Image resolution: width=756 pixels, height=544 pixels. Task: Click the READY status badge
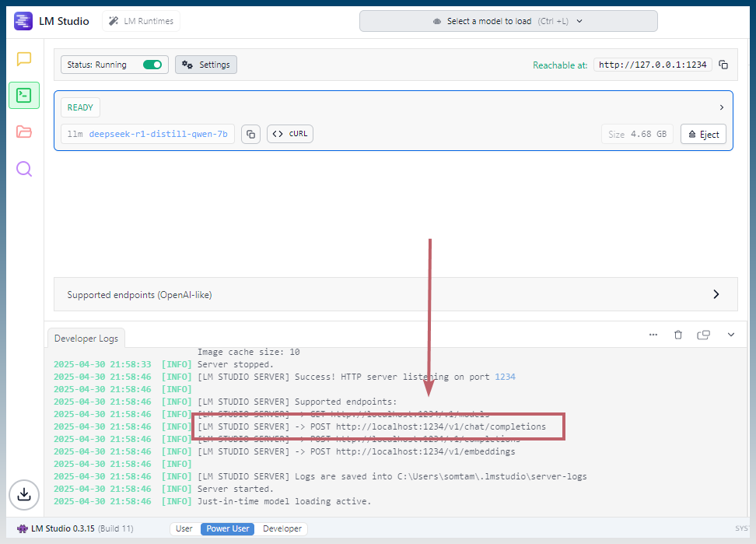80,107
